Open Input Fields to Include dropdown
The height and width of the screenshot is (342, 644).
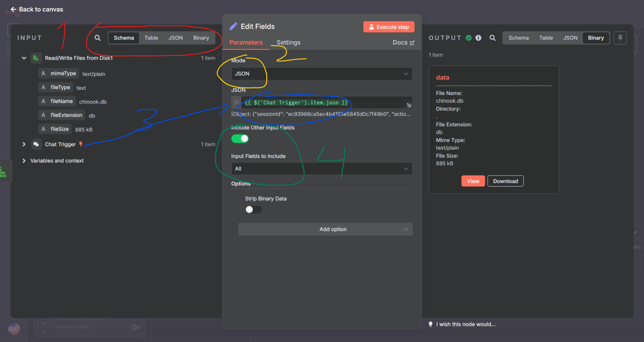point(321,169)
